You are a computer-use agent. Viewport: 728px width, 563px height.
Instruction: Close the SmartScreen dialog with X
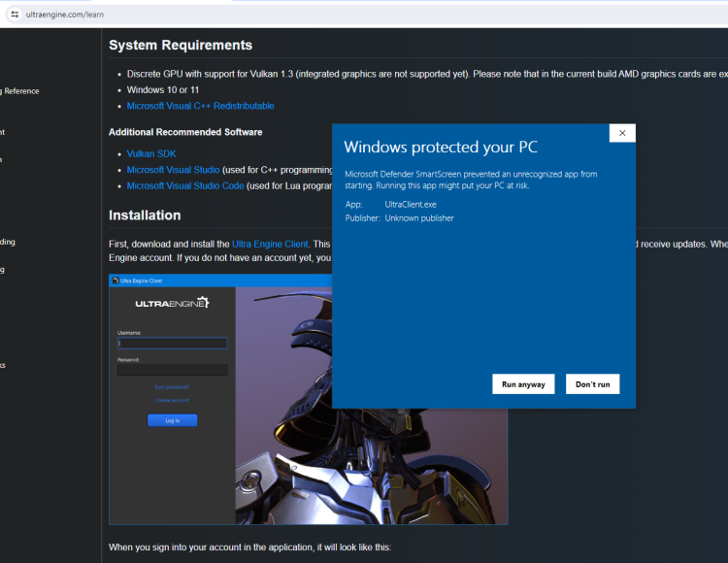coord(622,133)
